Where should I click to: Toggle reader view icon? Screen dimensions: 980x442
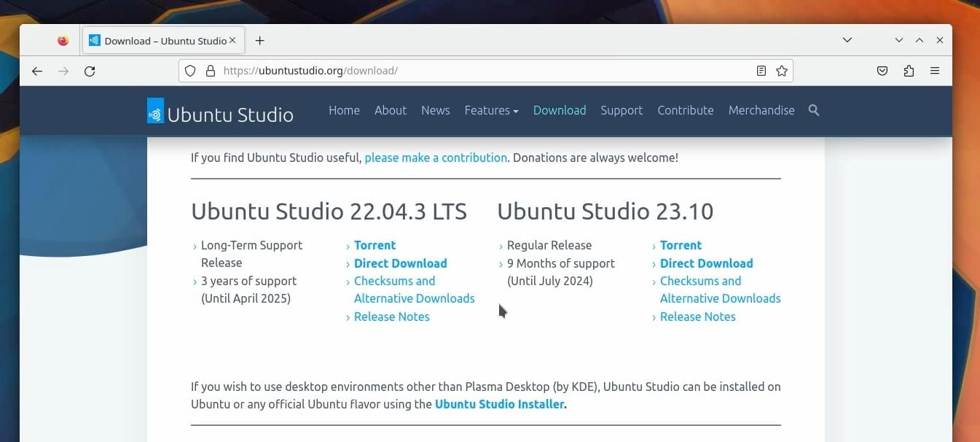click(761, 71)
